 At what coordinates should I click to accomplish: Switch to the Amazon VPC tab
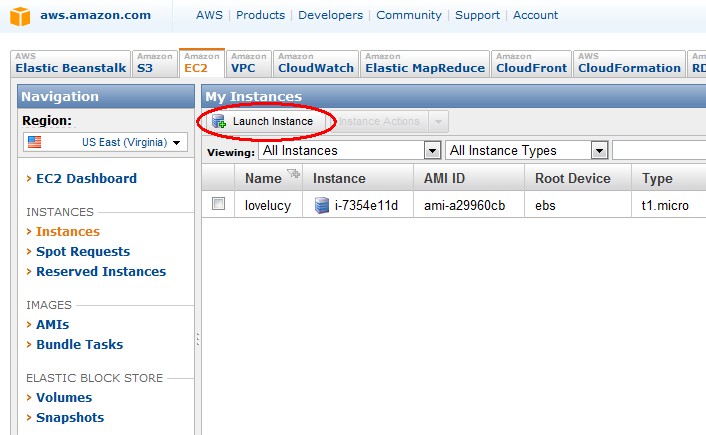tap(249, 63)
